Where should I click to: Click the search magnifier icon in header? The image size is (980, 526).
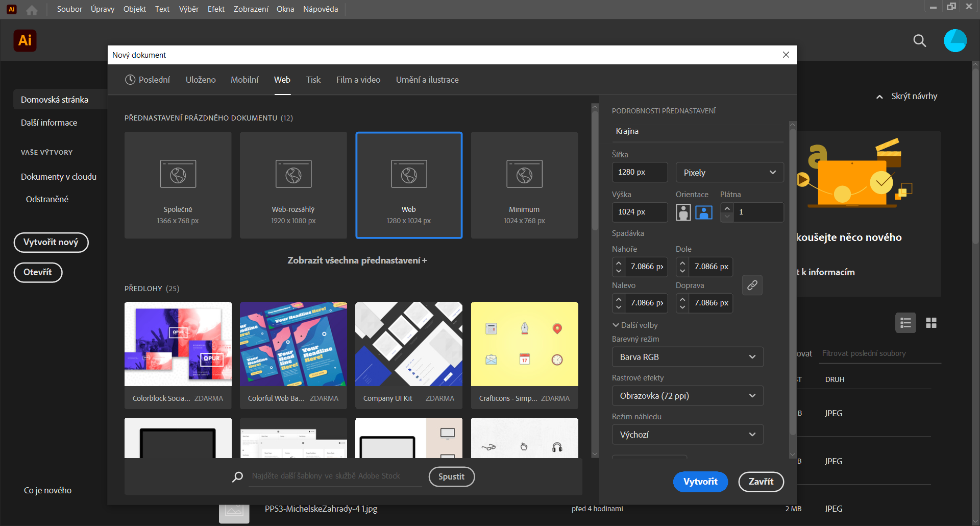click(x=919, y=41)
